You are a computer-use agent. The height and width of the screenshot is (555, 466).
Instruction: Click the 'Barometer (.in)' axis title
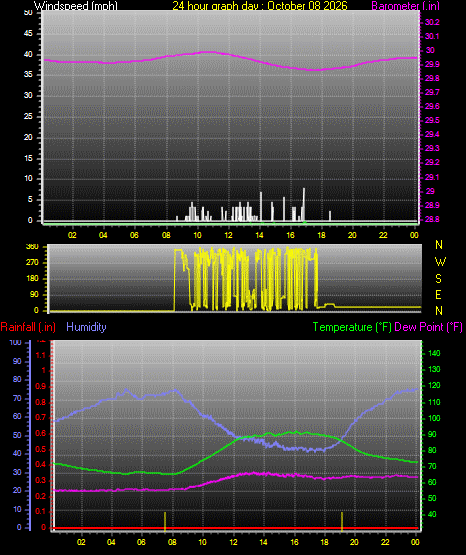point(405,6)
